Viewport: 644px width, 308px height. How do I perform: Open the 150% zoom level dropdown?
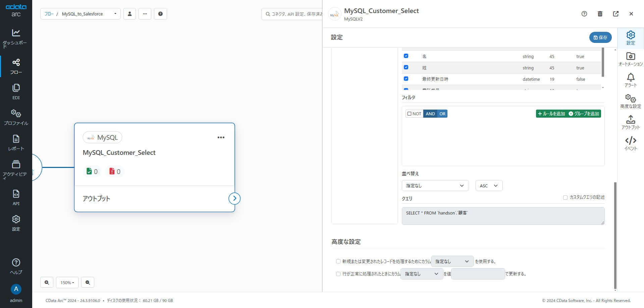click(x=67, y=283)
